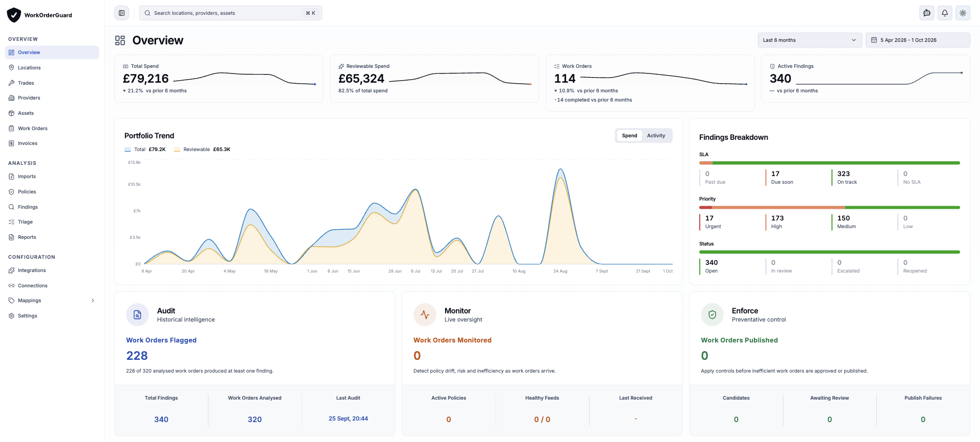Click the SLA breakdown progress bar

829,163
